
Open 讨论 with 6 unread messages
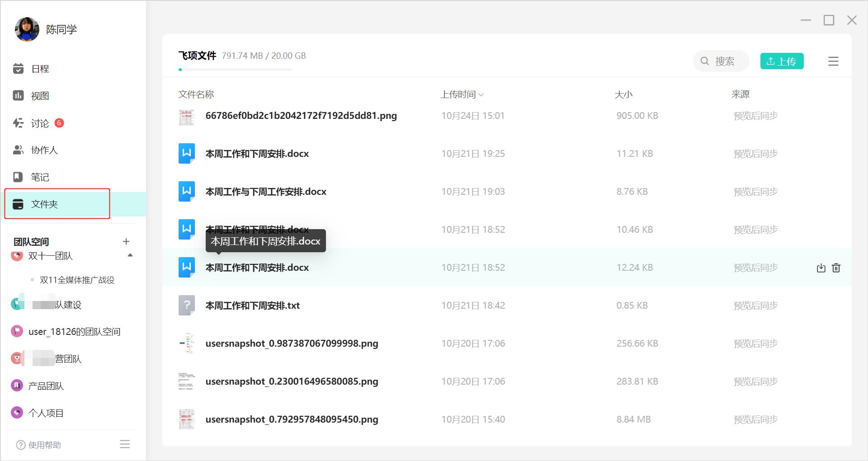coord(39,122)
